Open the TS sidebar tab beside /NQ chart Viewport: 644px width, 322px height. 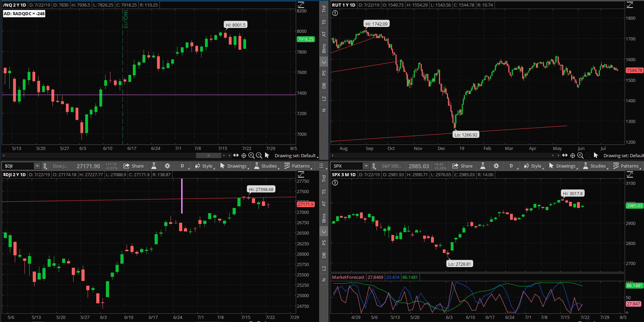coord(324,22)
